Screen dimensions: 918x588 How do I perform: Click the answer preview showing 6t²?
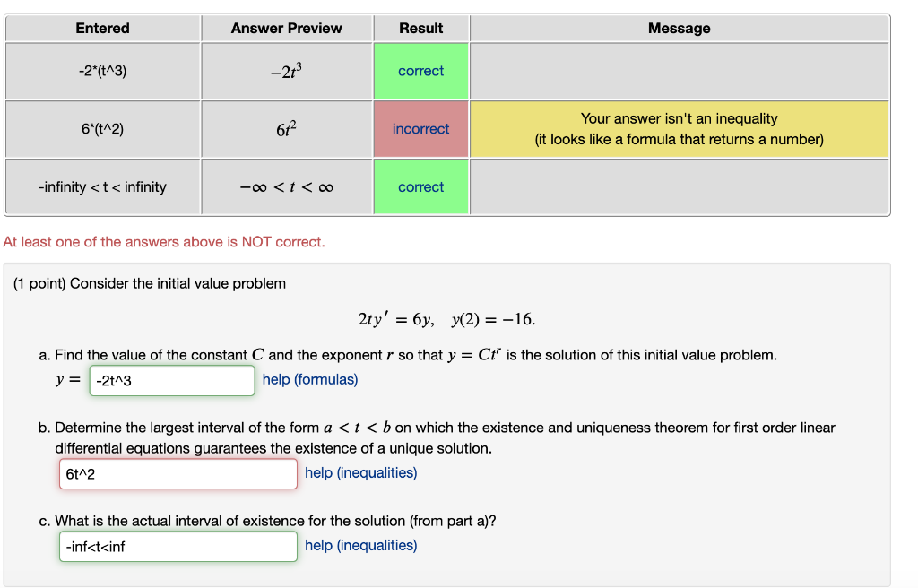click(287, 129)
